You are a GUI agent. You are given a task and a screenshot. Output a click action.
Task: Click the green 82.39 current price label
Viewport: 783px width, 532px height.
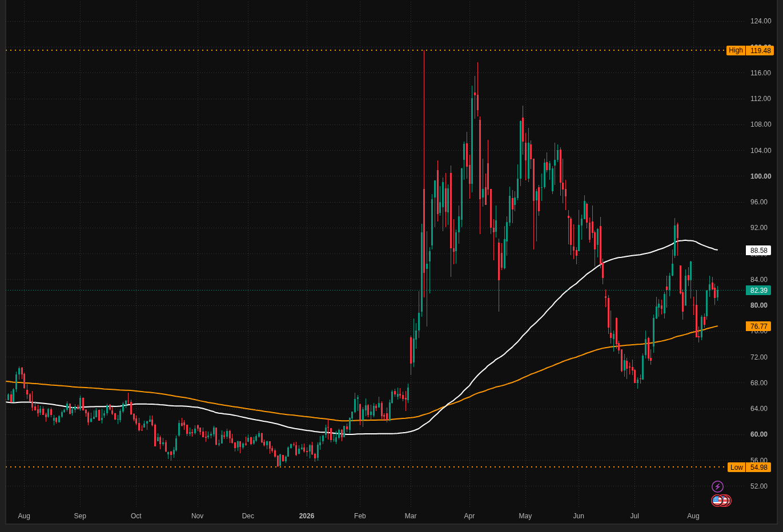point(758,291)
